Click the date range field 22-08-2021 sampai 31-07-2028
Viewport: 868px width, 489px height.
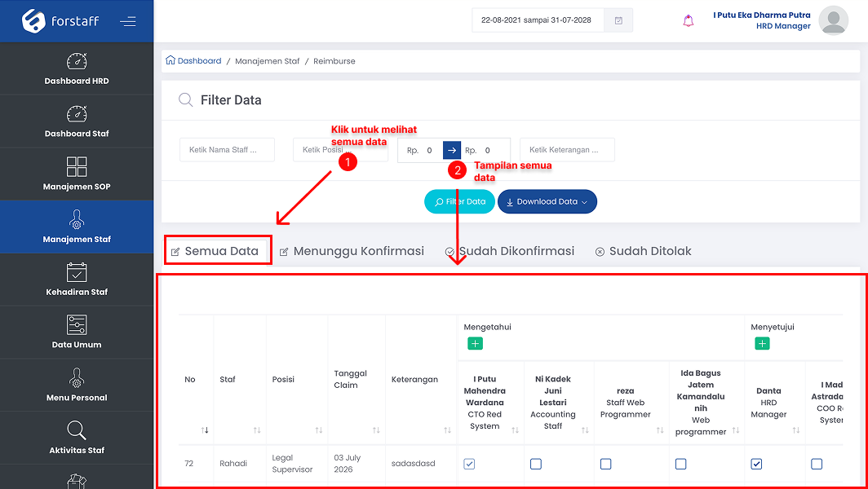pyautogui.click(x=538, y=20)
